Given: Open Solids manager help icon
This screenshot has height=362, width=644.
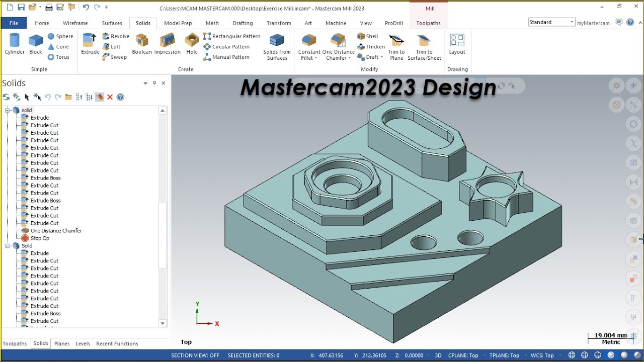Looking at the screenshot, I should [120, 97].
